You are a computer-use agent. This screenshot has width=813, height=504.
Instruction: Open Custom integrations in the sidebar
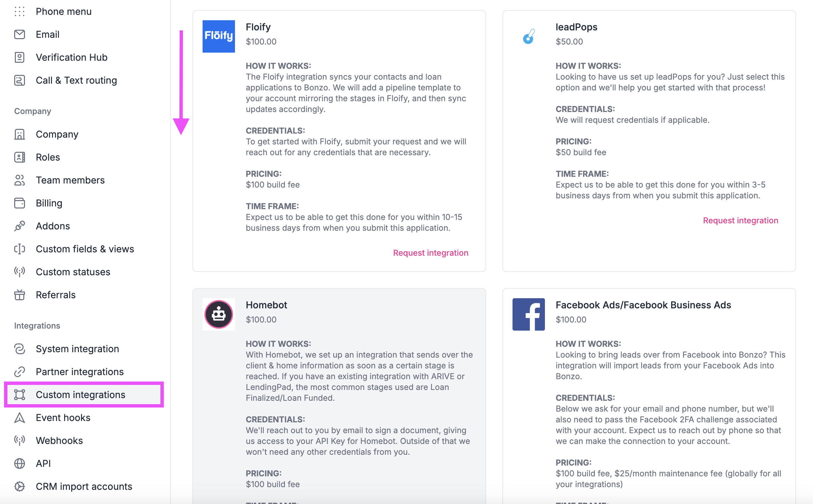(x=80, y=395)
